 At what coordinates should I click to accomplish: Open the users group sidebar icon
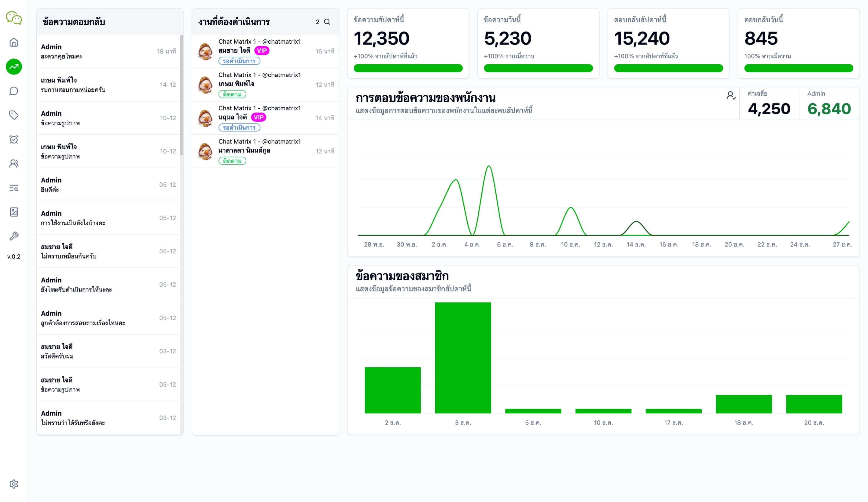[14, 163]
